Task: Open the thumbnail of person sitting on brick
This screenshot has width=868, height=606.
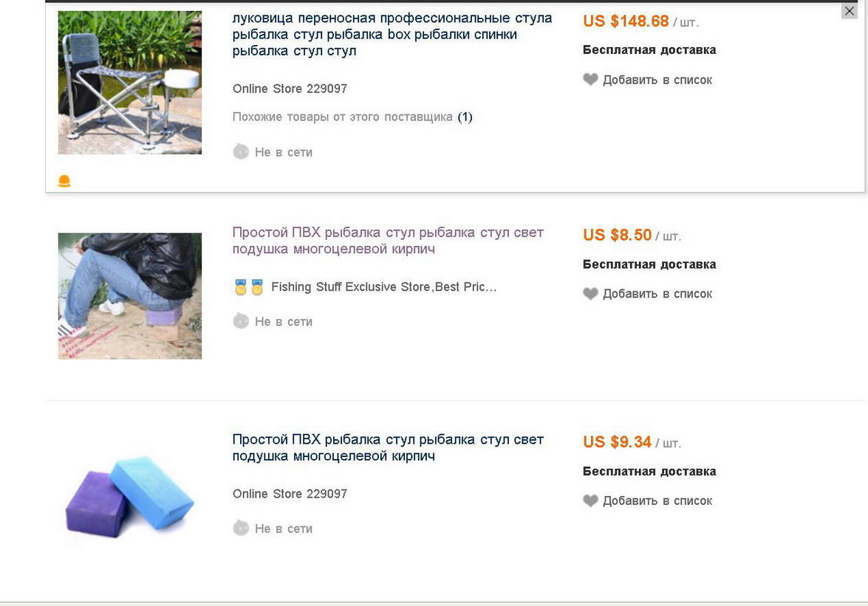Action: [x=130, y=296]
